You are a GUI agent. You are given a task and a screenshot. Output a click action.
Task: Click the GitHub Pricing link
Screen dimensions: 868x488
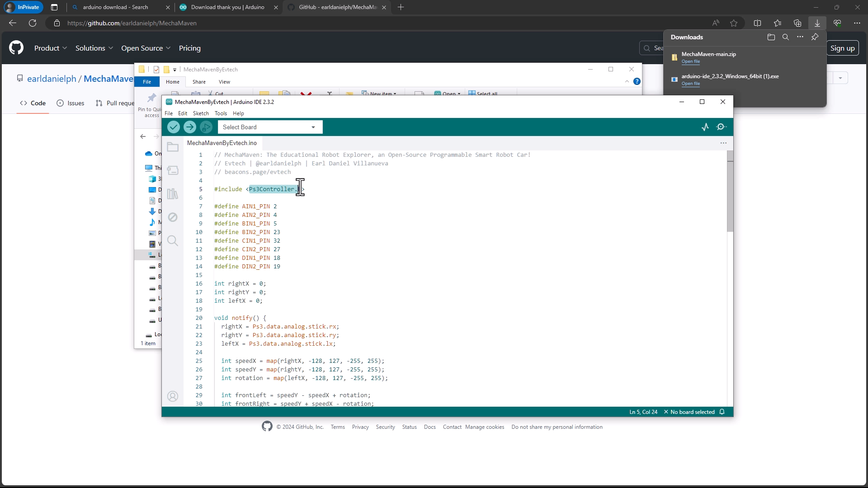click(189, 48)
